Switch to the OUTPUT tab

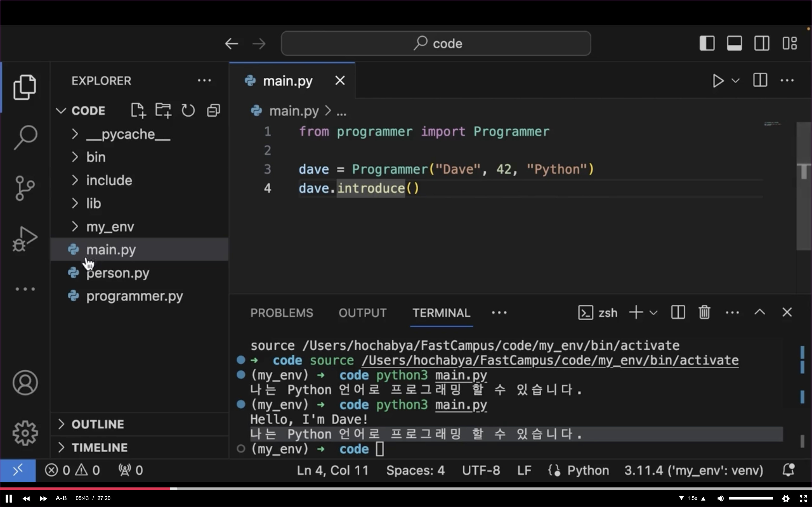[362, 313]
